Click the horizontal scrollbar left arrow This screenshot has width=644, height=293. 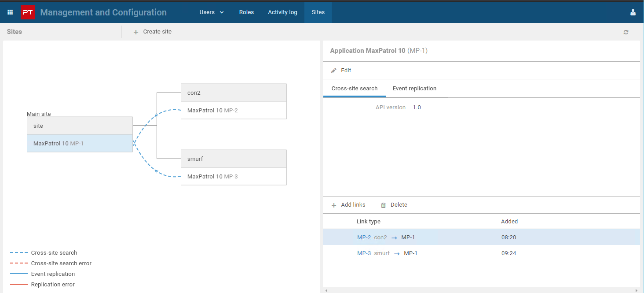click(x=326, y=290)
